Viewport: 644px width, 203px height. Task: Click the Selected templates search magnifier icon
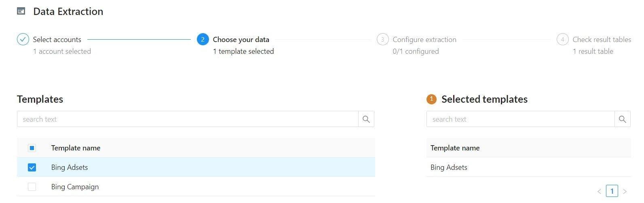point(623,119)
